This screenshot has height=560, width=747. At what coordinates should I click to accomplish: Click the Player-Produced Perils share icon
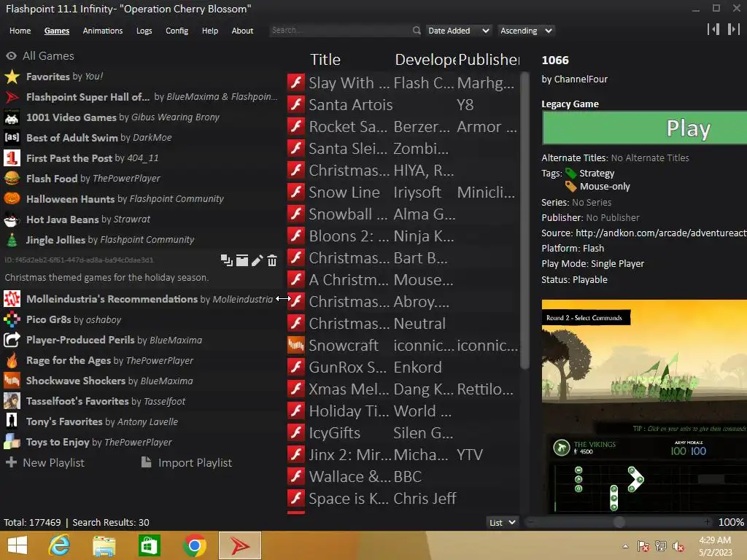[12, 340]
